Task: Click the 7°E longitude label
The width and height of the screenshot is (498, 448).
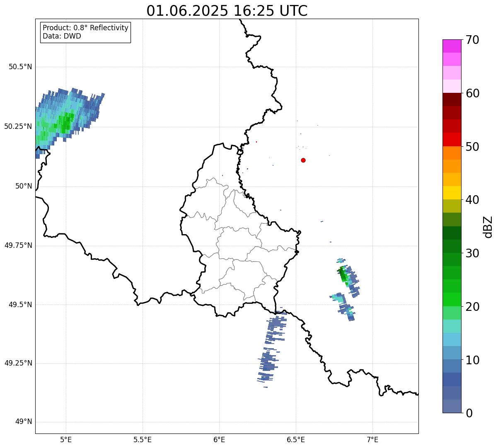Action: click(373, 439)
